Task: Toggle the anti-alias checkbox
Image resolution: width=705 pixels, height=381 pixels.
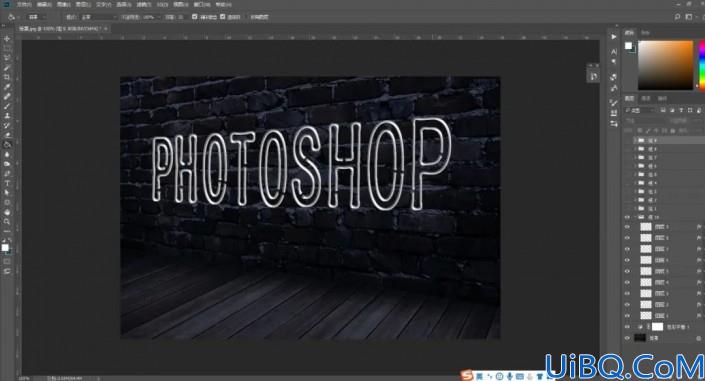Action: coord(195,17)
